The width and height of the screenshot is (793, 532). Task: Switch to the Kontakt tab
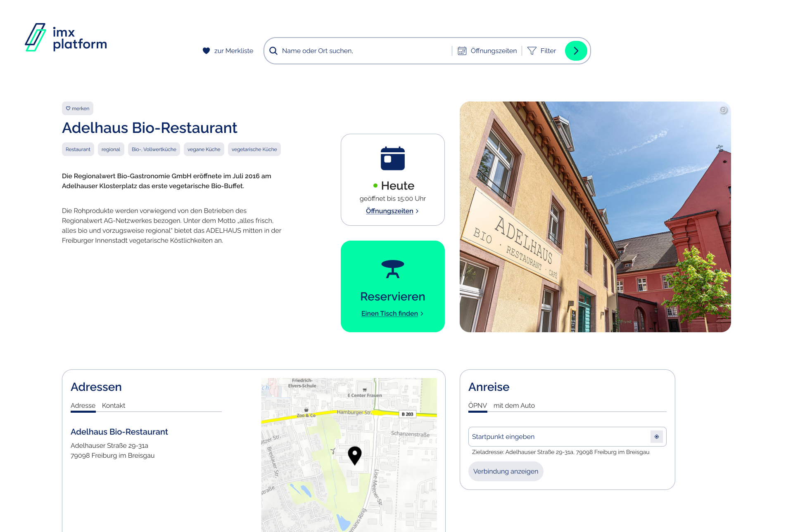(114, 406)
